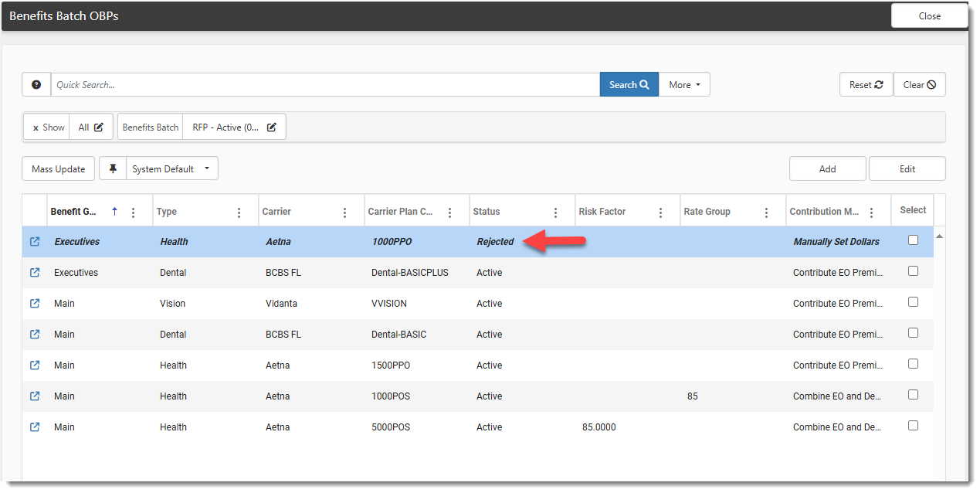Open the 1500PPO row link icon

[35, 365]
